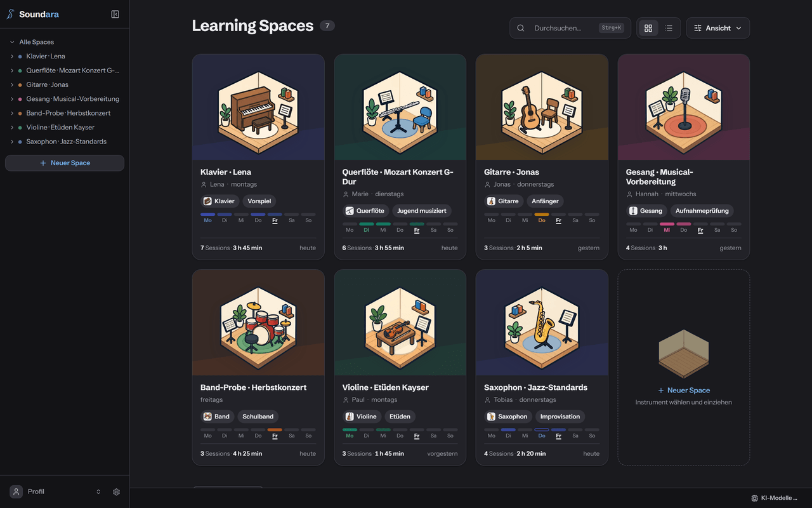Focus the Durchsuchen search field
The width and height of the screenshot is (812, 508).
tap(570, 28)
